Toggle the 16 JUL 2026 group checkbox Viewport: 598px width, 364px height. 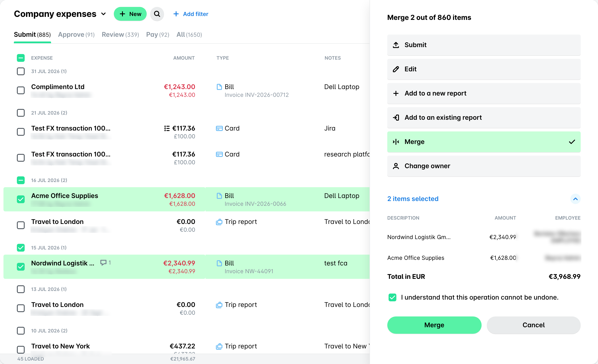tap(21, 180)
